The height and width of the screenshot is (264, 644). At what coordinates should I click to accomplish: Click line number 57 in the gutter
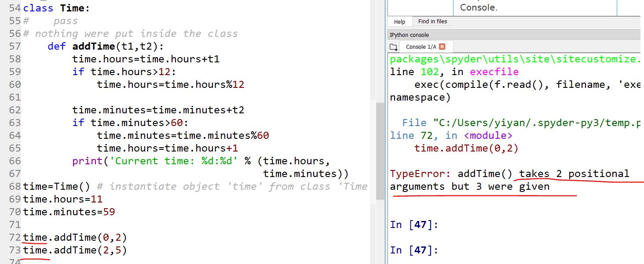click(15, 46)
